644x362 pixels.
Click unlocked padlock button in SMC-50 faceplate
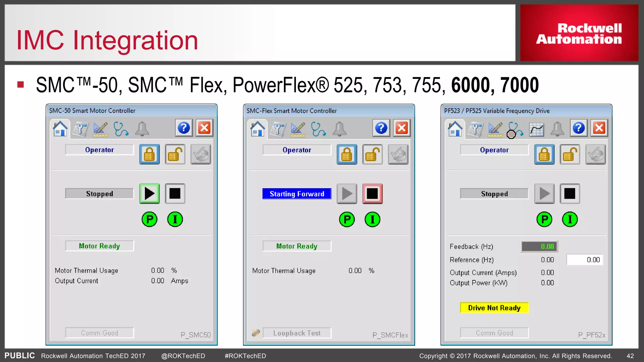point(175,154)
